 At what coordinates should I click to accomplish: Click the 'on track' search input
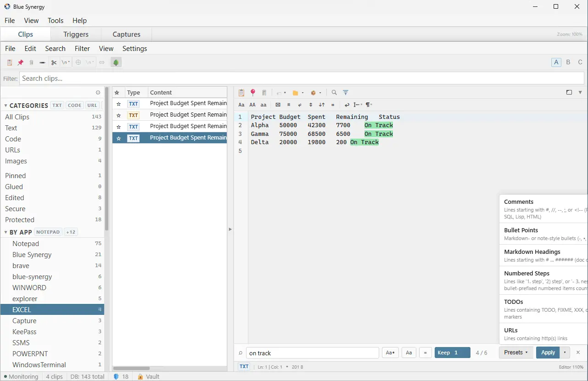(x=313, y=353)
